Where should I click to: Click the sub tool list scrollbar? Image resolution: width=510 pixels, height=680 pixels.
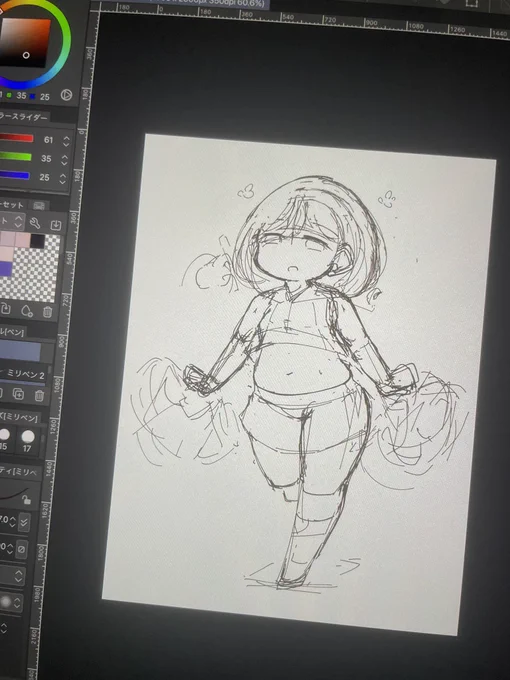point(51,369)
